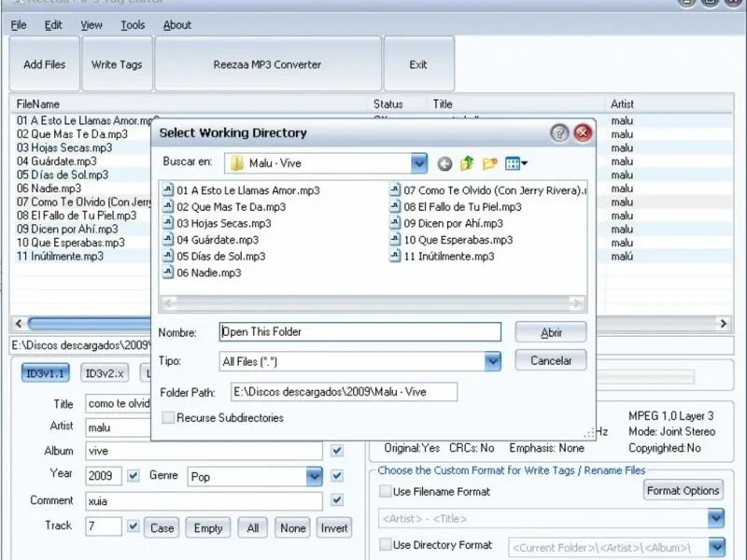Click the Track number field
This screenshot has width=747, height=560.
104,526
